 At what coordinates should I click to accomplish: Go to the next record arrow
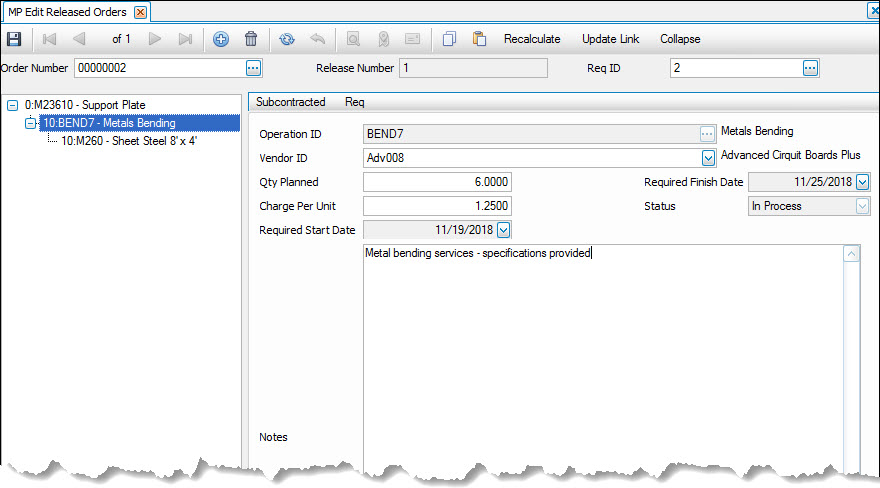[155, 39]
